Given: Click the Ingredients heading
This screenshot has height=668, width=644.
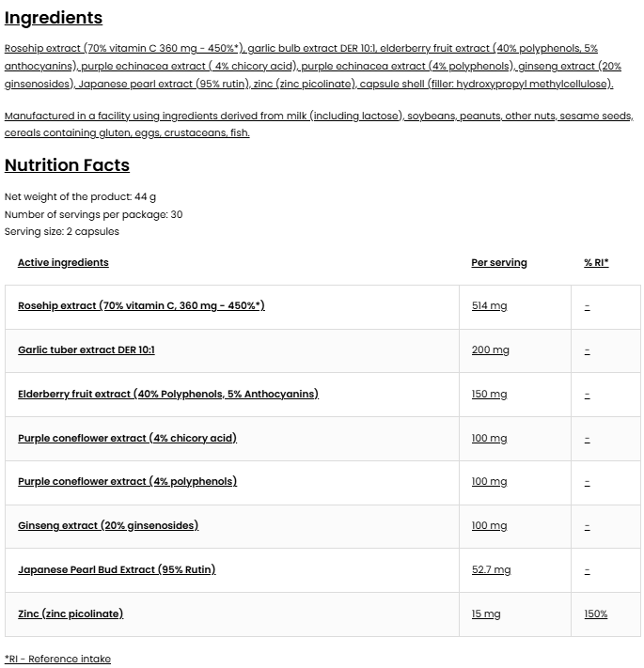Looking at the screenshot, I should coord(54,18).
